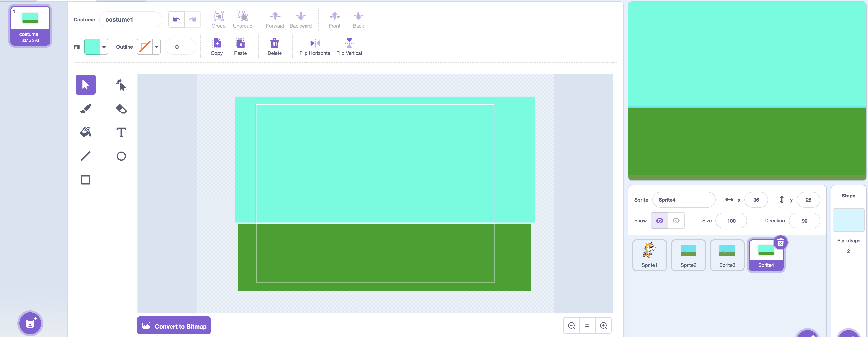
Task: Click the Convert to Bitmap button
Action: (174, 326)
